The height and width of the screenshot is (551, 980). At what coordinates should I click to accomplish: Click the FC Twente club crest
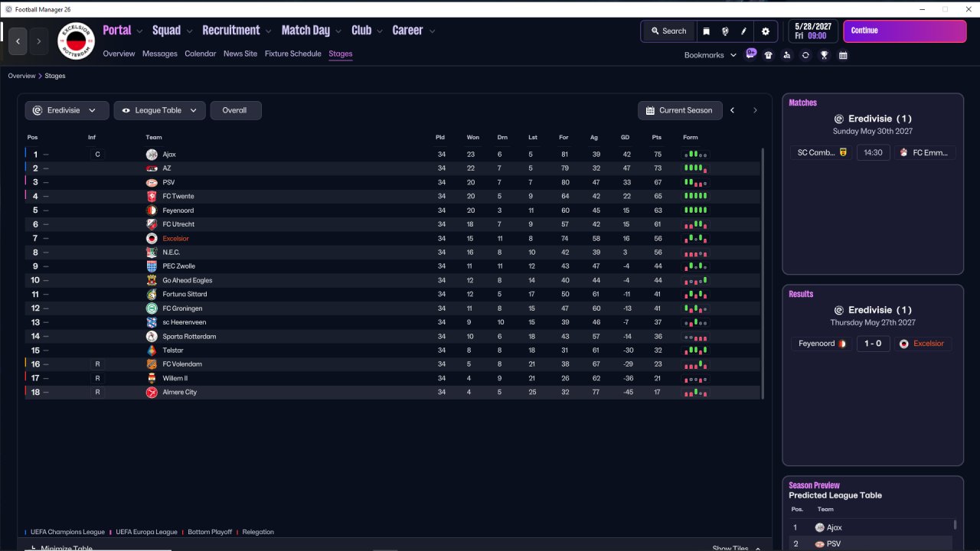(152, 197)
